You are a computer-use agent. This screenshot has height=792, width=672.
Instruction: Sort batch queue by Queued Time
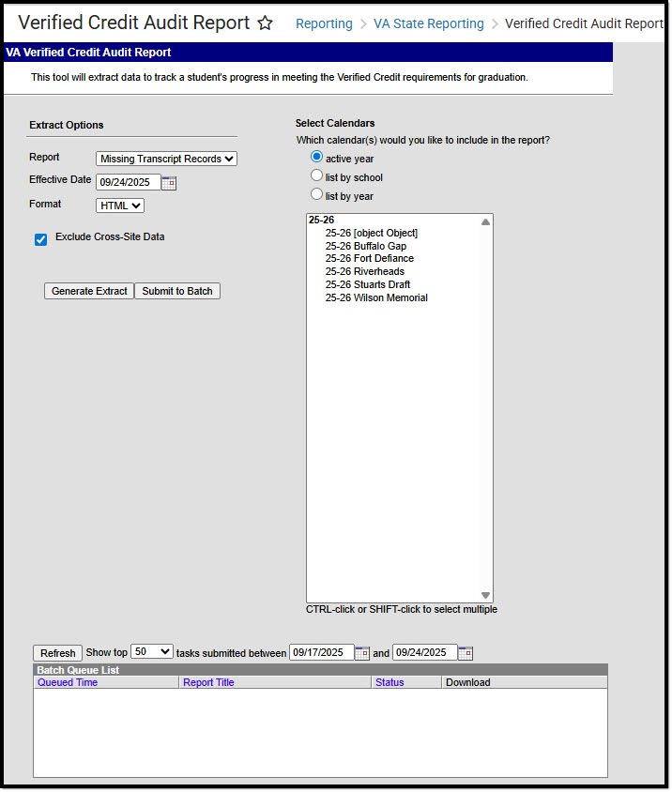pos(68,682)
